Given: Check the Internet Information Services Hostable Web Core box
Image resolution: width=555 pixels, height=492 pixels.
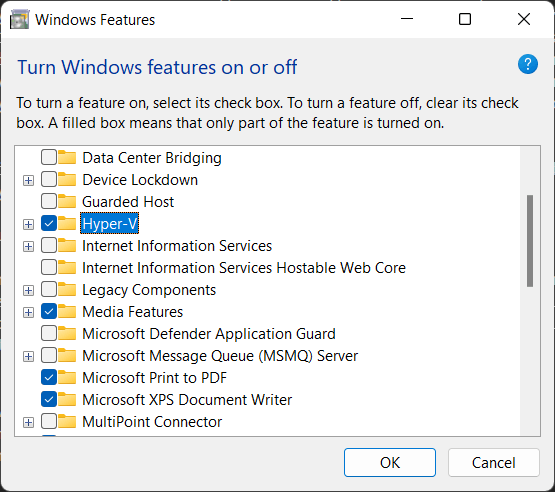Looking at the screenshot, I should 49,268.
